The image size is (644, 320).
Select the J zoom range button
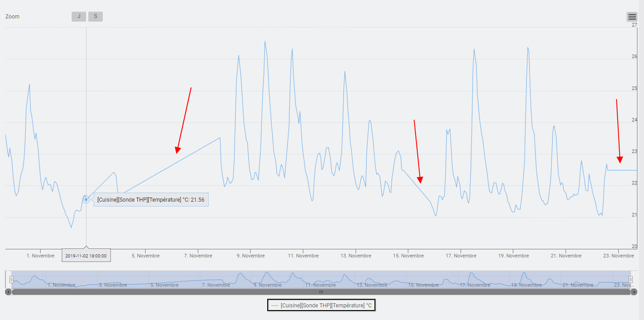click(x=79, y=17)
